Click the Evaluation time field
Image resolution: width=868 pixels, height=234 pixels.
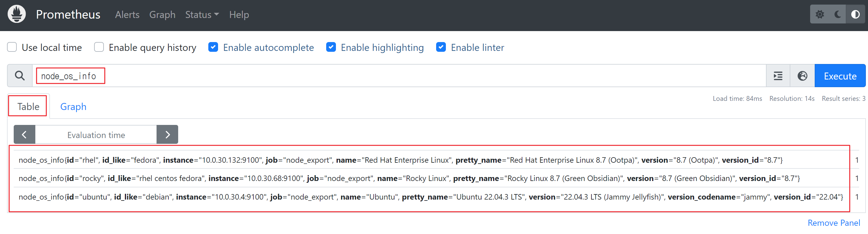(x=96, y=135)
